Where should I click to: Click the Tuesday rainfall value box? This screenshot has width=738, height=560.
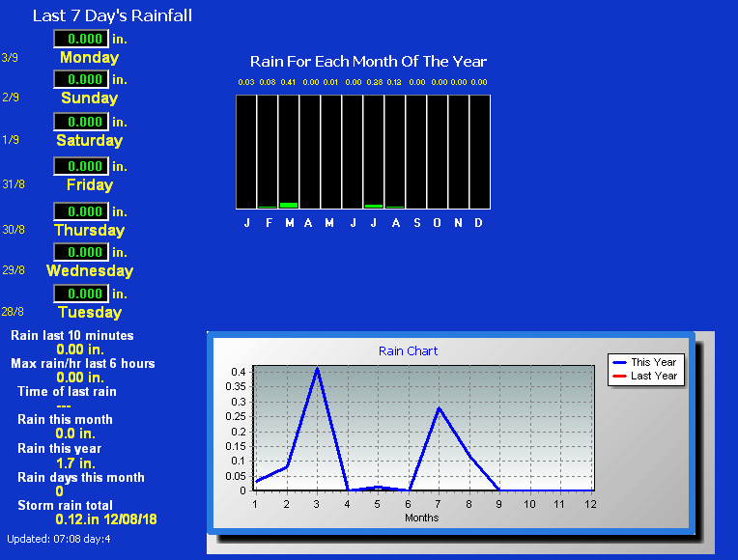click(x=80, y=294)
